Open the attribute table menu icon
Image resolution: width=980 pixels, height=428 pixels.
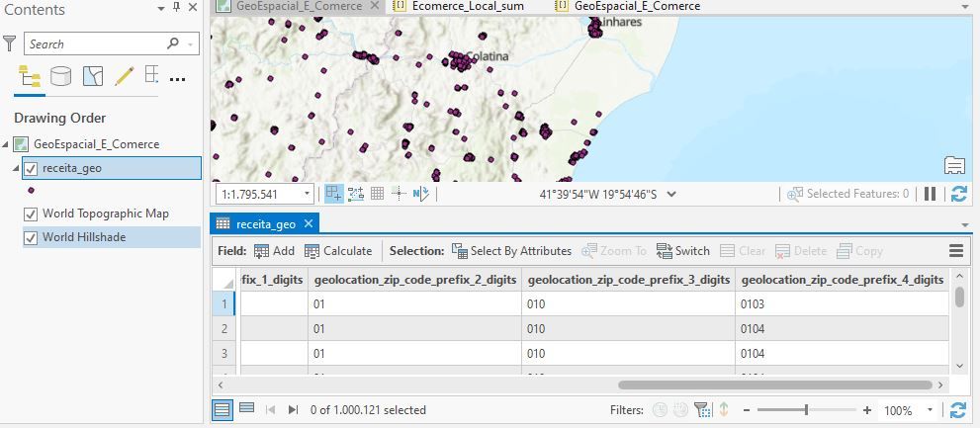pyautogui.click(x=956, y=250)
